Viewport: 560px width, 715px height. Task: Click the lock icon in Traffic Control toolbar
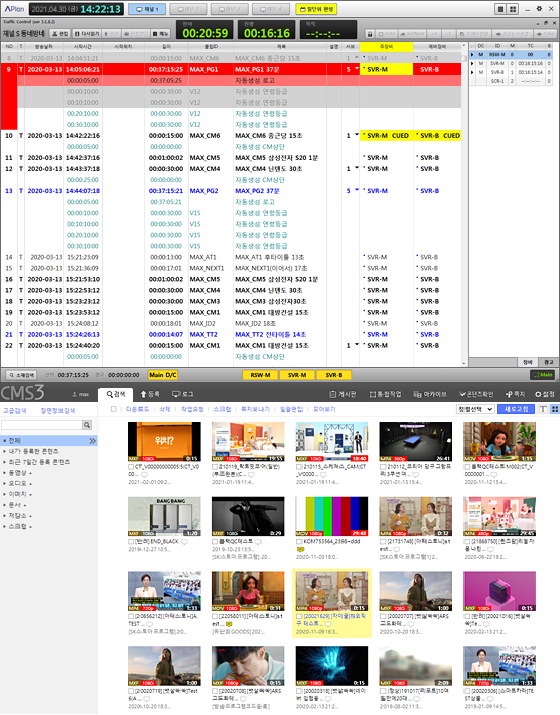tap(370, 34)
